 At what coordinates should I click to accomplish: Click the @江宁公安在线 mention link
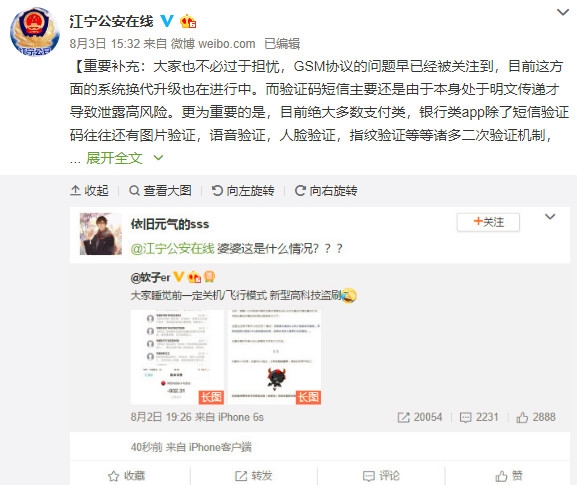click(172, 248)
